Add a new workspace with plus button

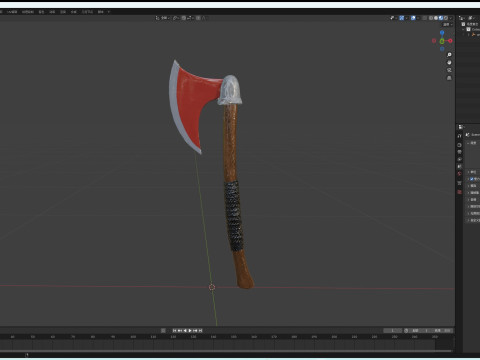tap(109, 12)
